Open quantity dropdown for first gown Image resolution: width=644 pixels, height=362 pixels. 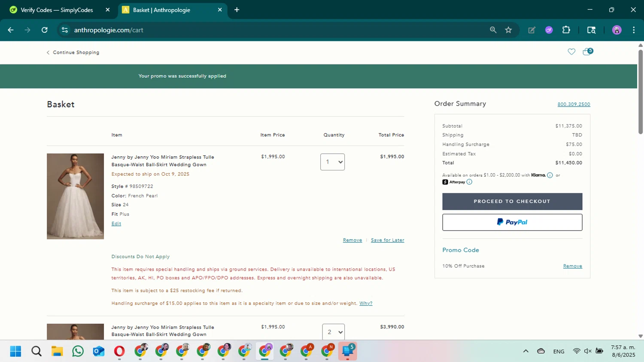point(332,162)
